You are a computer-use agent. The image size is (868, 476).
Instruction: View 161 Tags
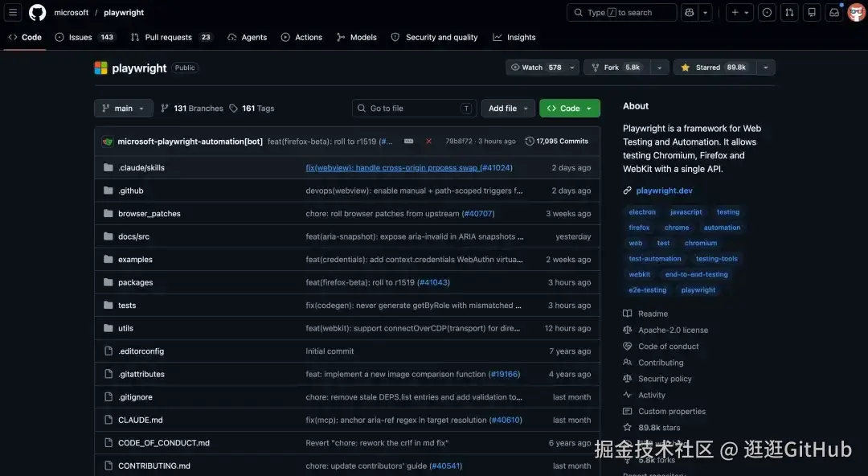point(252,108)
